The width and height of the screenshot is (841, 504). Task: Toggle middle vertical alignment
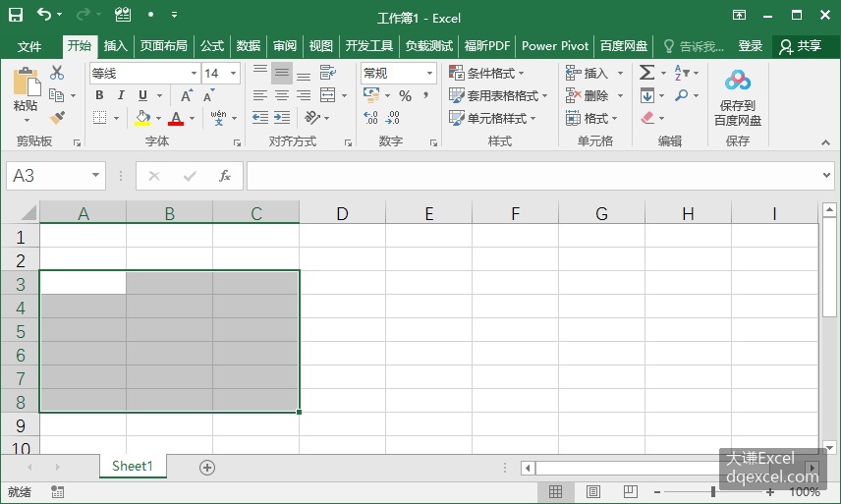pos(282,73)
